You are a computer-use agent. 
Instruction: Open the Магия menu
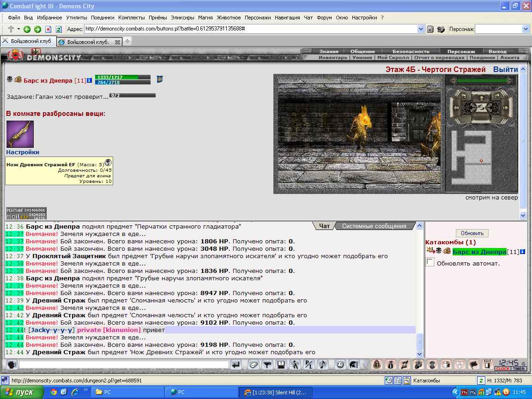point(205,18)
